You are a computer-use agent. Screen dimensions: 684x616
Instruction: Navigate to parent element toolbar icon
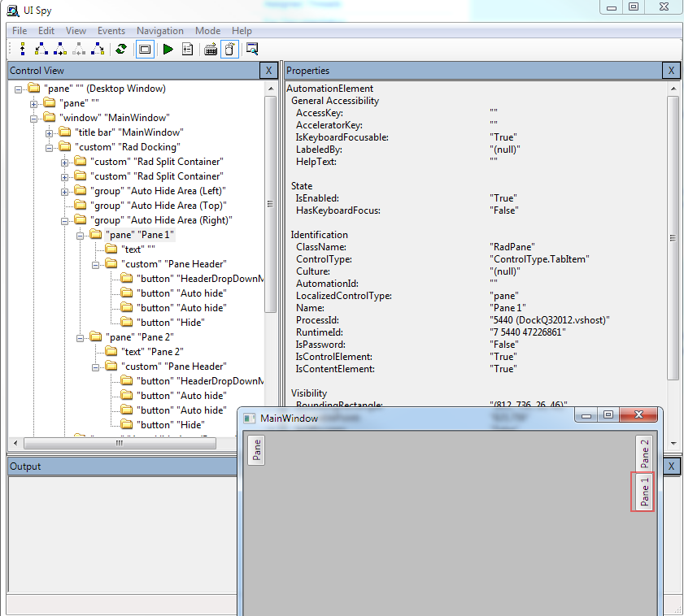tap(22, 50)
